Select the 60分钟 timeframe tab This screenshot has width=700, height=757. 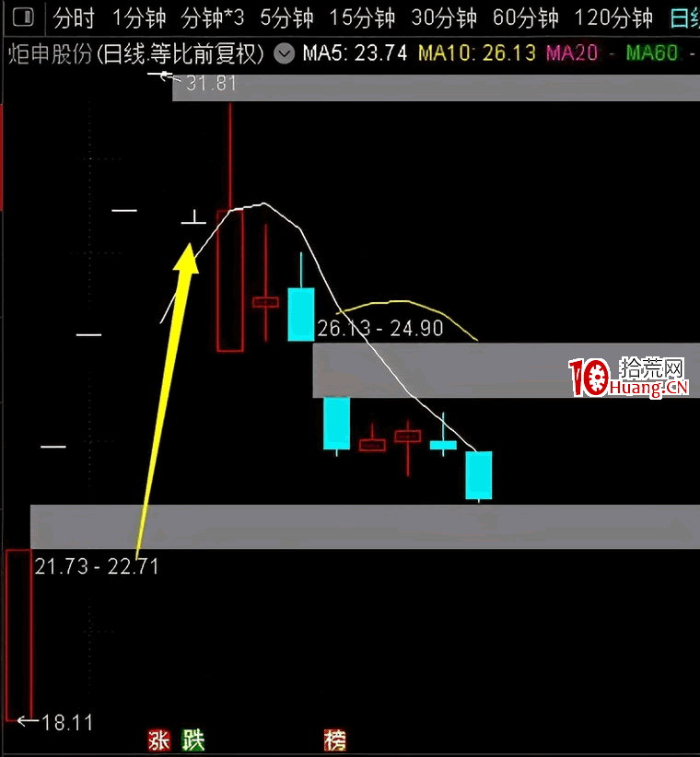(525, 18)
